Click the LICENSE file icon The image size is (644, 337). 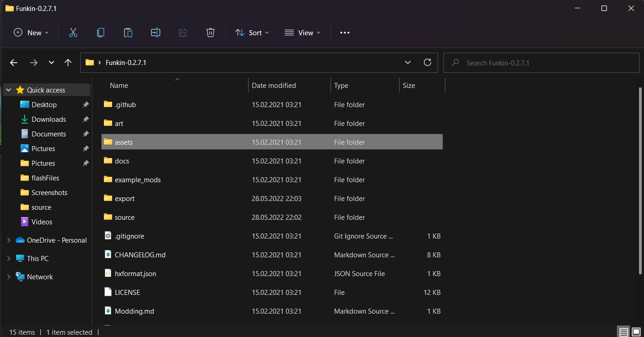(108, 292)
